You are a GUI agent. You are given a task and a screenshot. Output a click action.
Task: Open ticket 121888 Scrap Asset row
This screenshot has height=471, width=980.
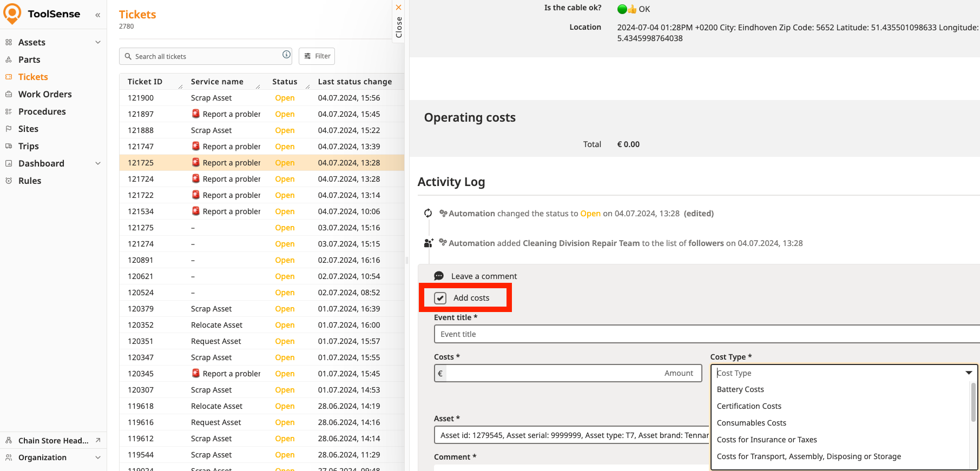click(262, 130)
